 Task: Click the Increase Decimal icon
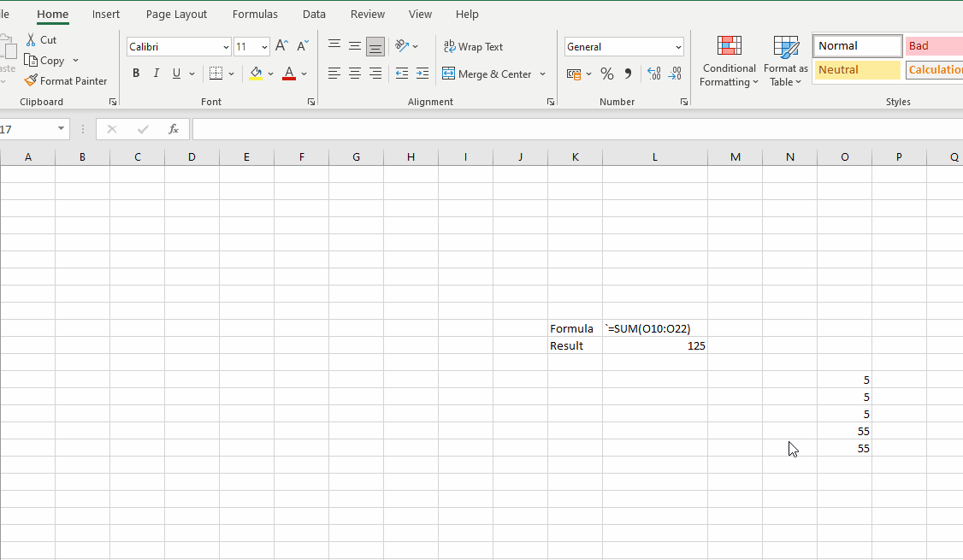pos(654,74)
